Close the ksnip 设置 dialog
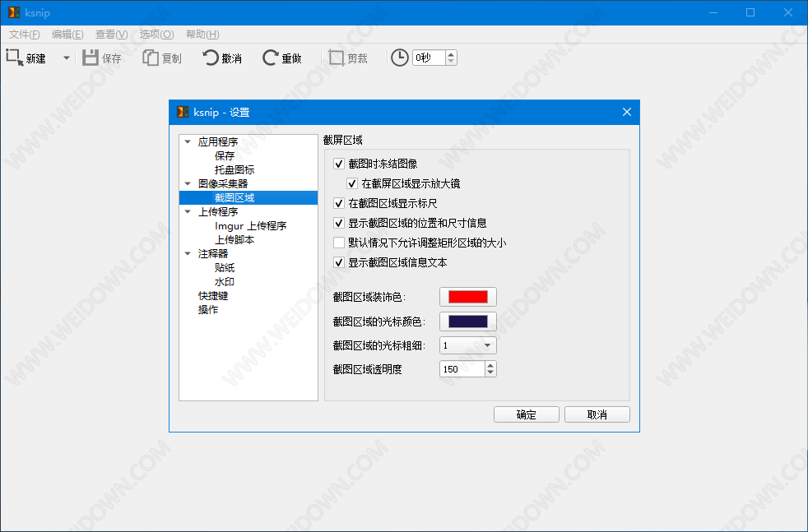This screenshot has height=532, width=808. (x=627, y=112)
